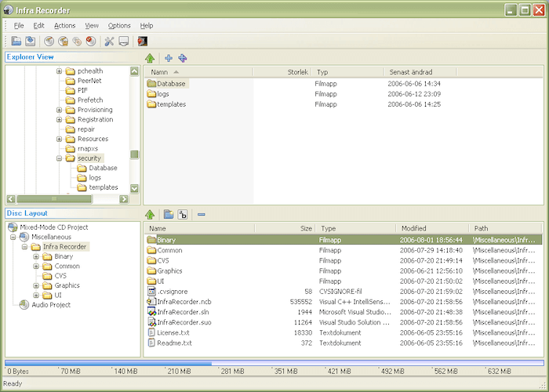Collapse the Miscellaneous tree node
This screenshot has height=392, width=549.
click(x=13, y=238)
